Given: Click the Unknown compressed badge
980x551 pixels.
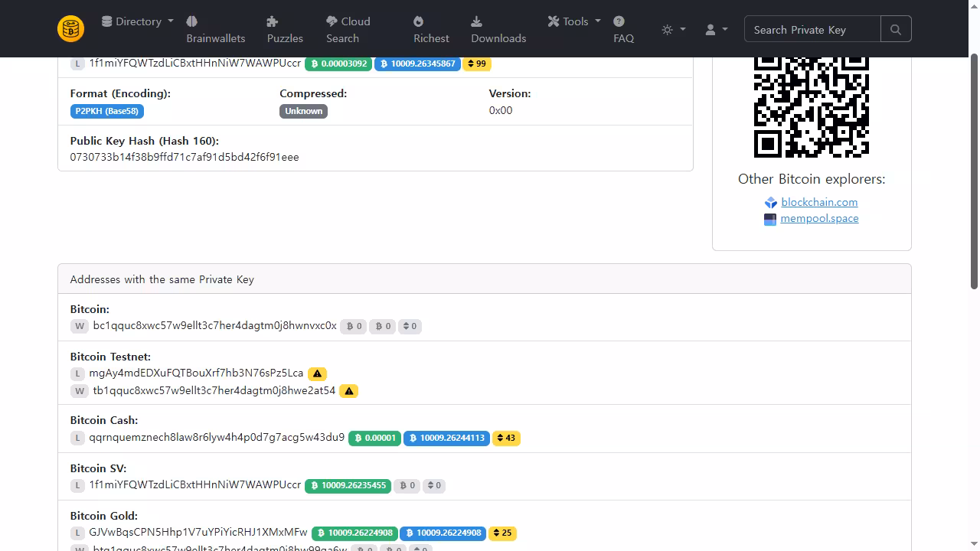Looking at the screenshot, I should [303, 111].
